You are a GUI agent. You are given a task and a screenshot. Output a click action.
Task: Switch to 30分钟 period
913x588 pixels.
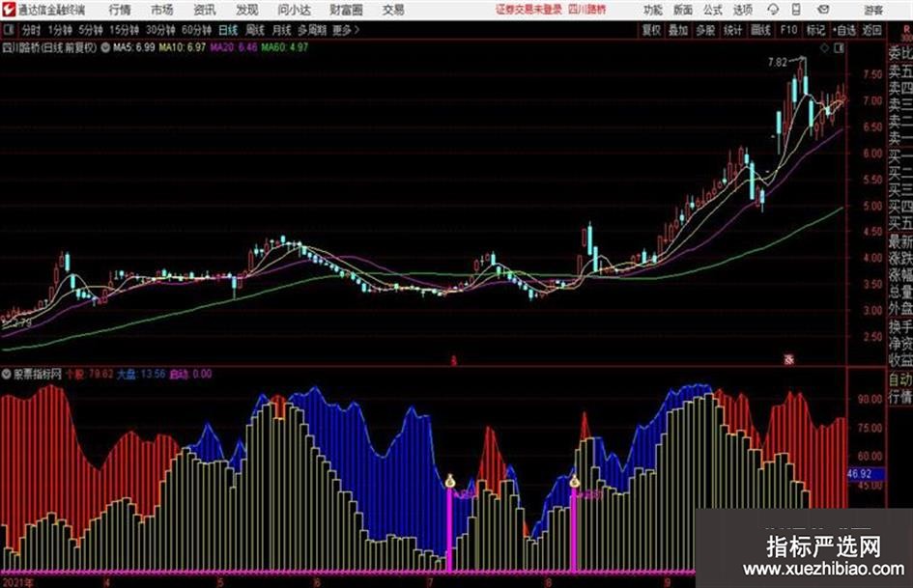coord(160,30)
